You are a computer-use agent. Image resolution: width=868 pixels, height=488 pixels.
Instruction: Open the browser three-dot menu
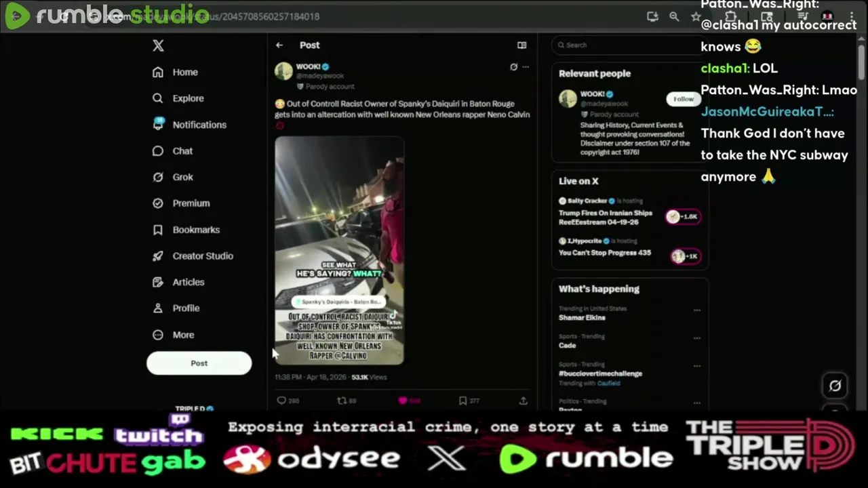click(852, 16)
